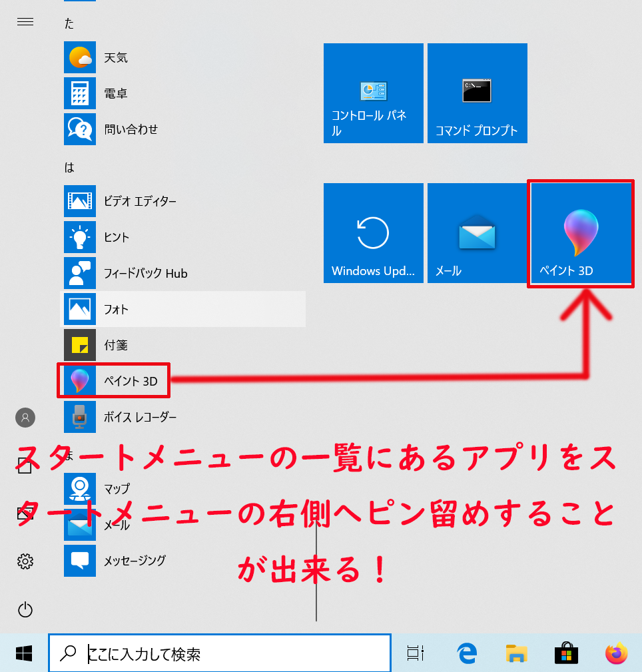Screen dimensions: 642x672
Task: Launch the ペイント 3D pinned tile
Action: (x=581, y=233)
